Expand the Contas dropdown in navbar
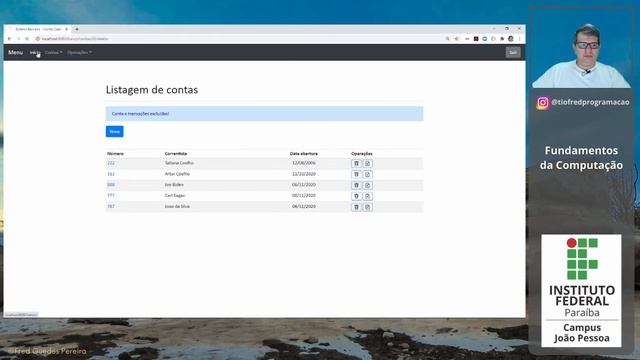This screenshot has height=360, width=640. tap(53, 53)
